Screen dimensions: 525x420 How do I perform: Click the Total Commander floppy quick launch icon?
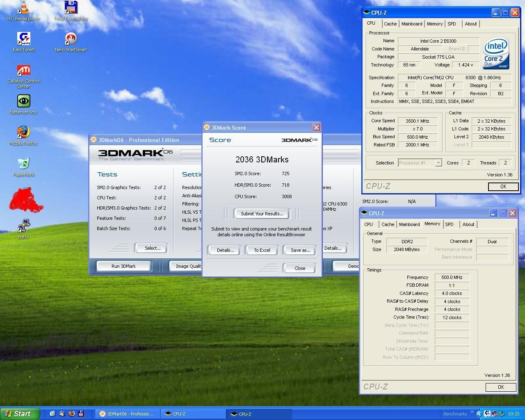81,414
